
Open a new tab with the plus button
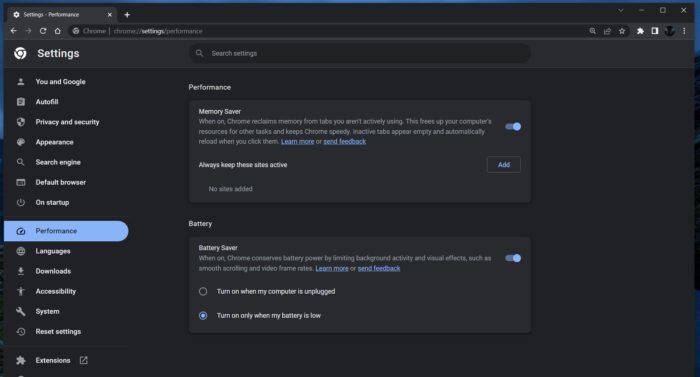pyautogui.click(x=127, y=15)
